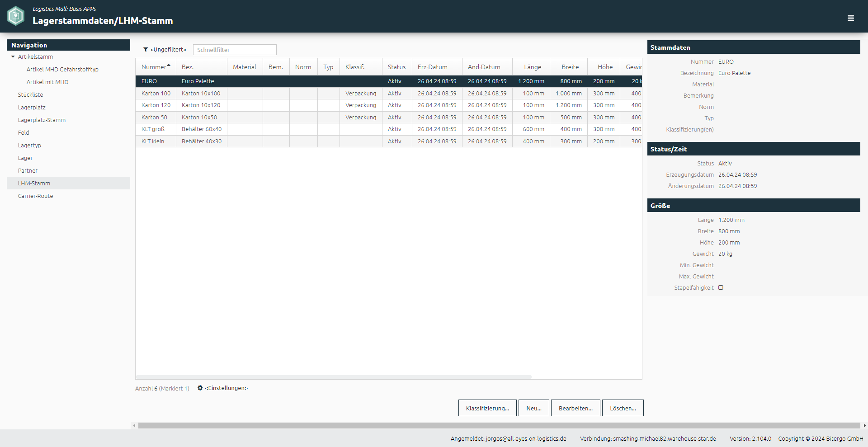Viewport: 868px width, 447px height.
Task: Select the KLT klein row
Action: pos(389,141)
